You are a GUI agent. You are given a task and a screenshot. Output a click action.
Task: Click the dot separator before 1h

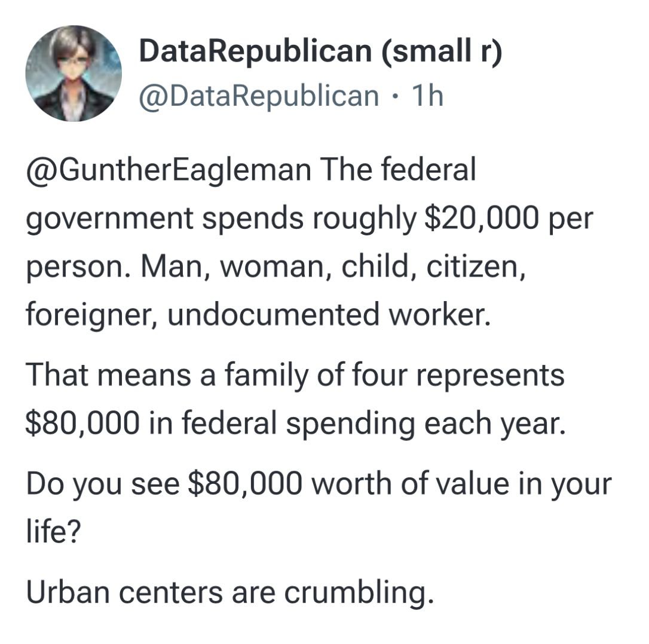point(395,97)
